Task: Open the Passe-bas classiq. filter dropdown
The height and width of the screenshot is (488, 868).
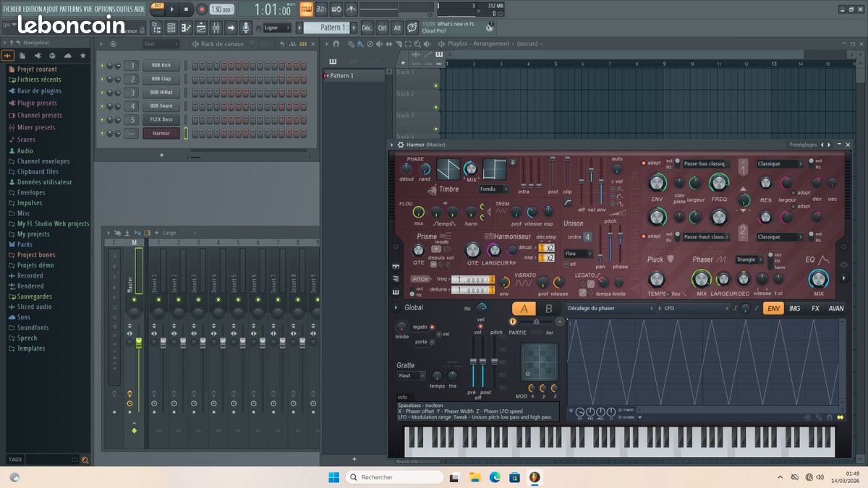Action: point(707,163)
